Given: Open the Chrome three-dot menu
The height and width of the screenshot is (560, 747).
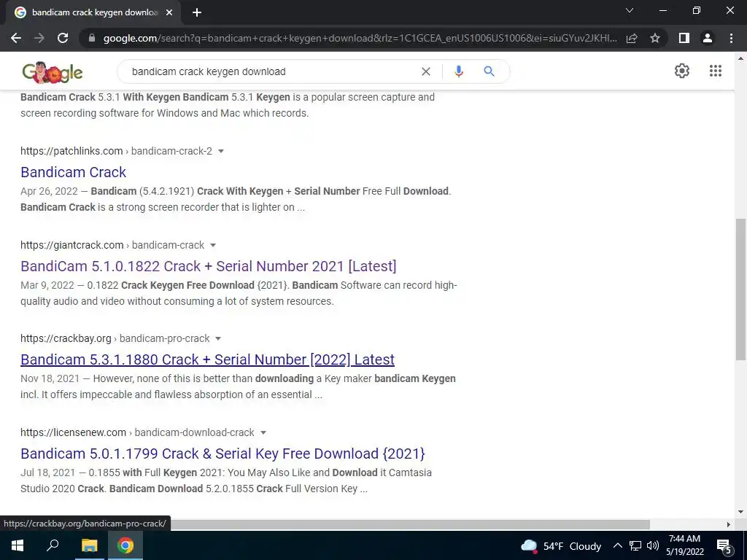Looking at the screenshot, I should 731,38.
